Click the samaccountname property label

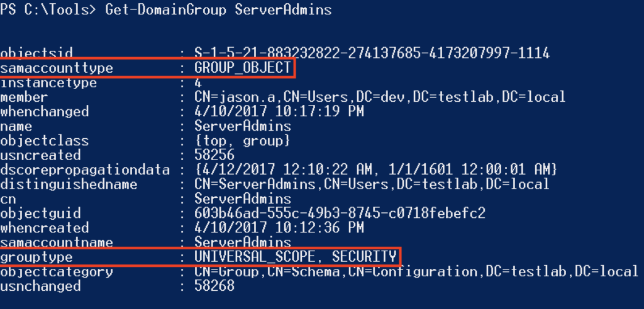tap(56, 242)
